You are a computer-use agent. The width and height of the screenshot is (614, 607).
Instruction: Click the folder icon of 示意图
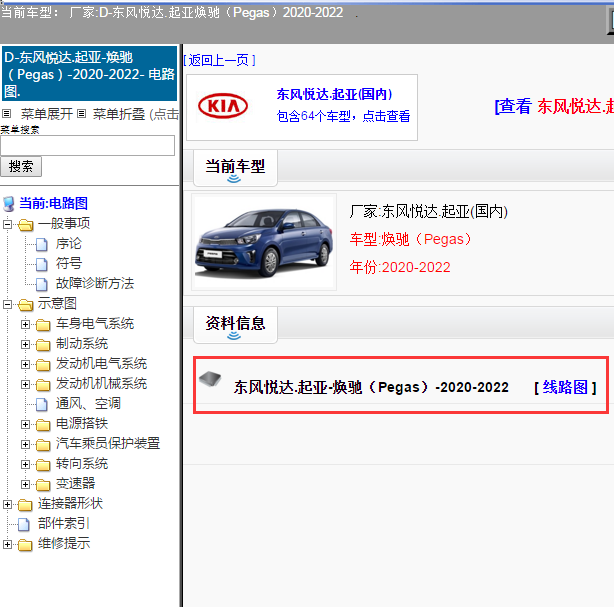[25, 305]
